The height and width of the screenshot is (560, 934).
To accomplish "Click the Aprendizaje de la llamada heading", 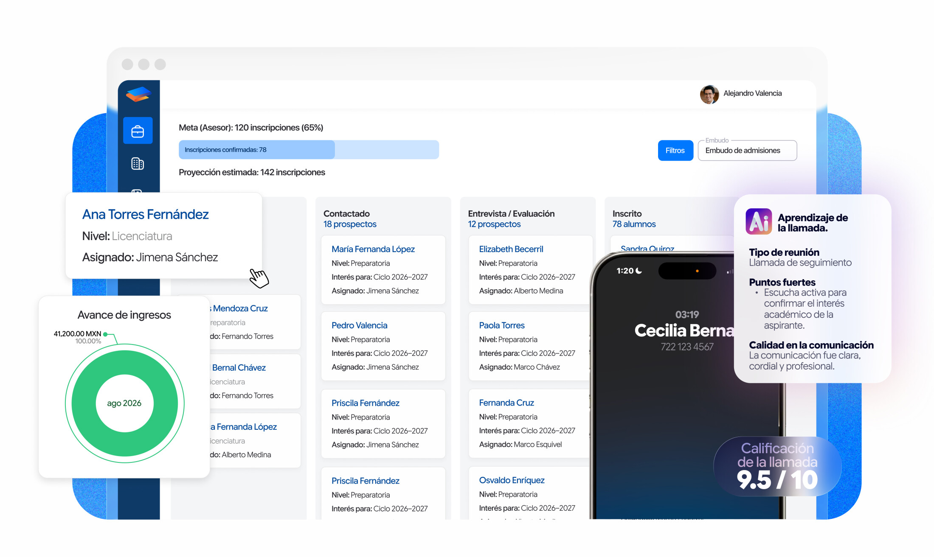I will click(x=813, y=223).
